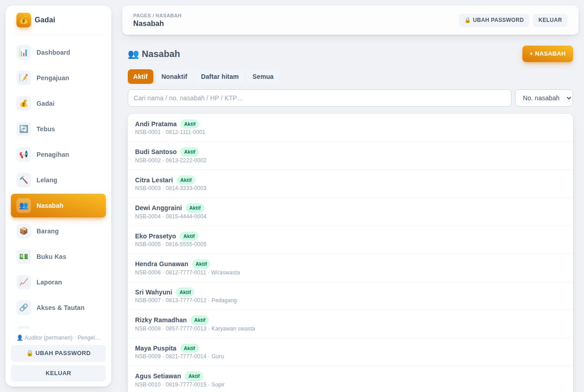Select the Tebus refresh arrows icon
The height and width of the screenshot is (392, 584).
[x=24, y=129]
